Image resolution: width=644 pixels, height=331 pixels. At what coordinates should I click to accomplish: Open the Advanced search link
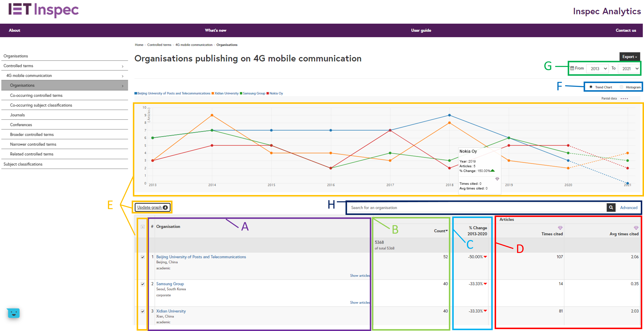click(x=629, y=207)
